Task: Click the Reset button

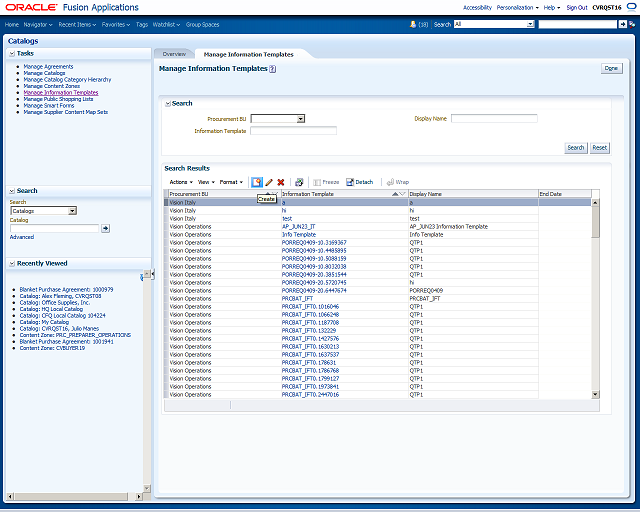Action: click(600, 148)
